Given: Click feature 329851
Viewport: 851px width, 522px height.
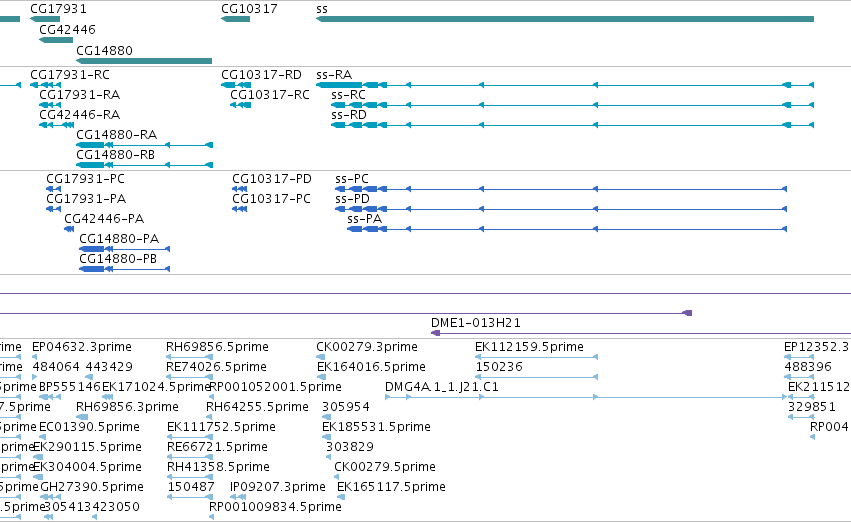Looking at the screenshot, I should pyautogui.click(x=811, y=407).
